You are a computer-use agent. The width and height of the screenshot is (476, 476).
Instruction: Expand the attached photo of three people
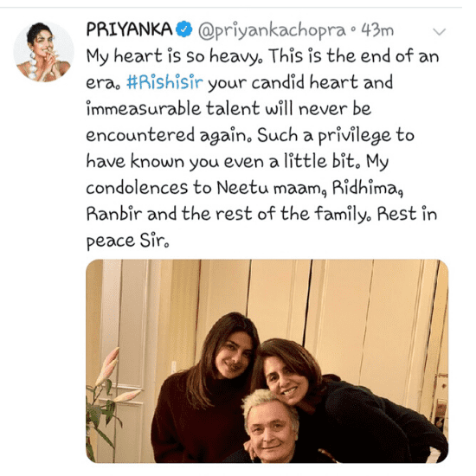(x=267, y=361)
